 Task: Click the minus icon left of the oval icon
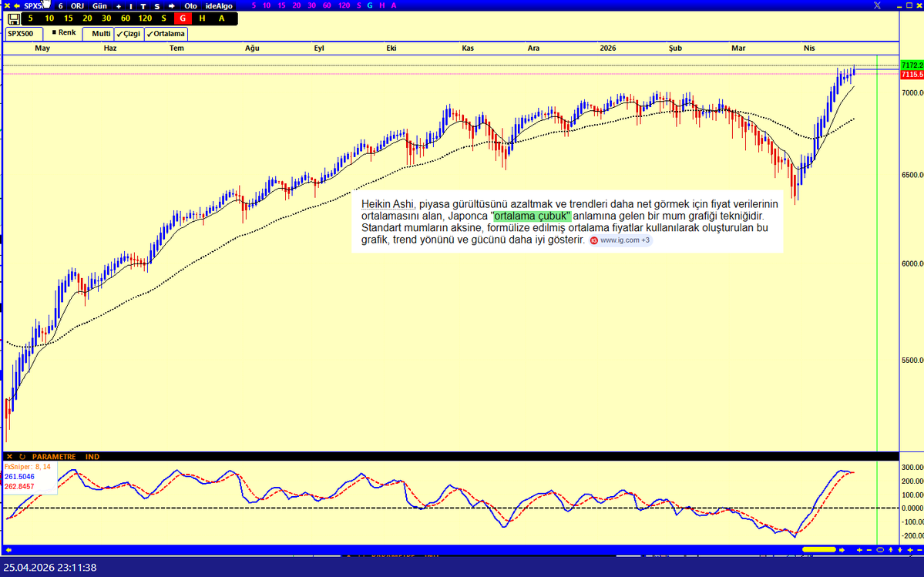[x=869, y=550]
